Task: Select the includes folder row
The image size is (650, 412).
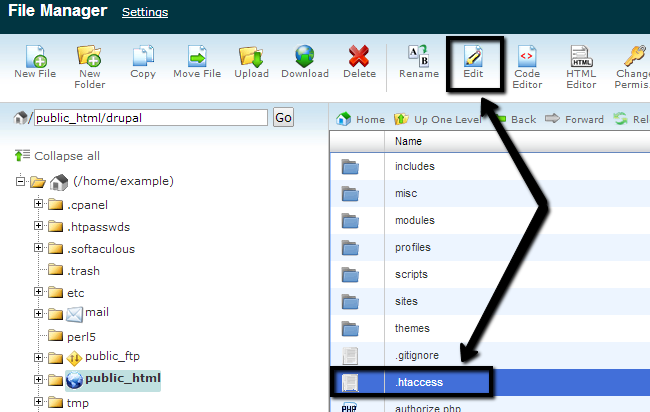Action: 490,167
